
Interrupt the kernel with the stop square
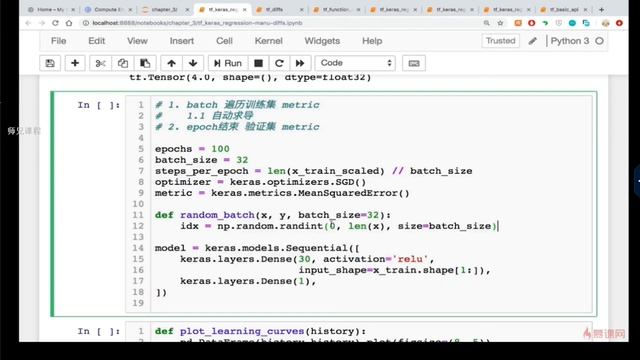[258, 63]
